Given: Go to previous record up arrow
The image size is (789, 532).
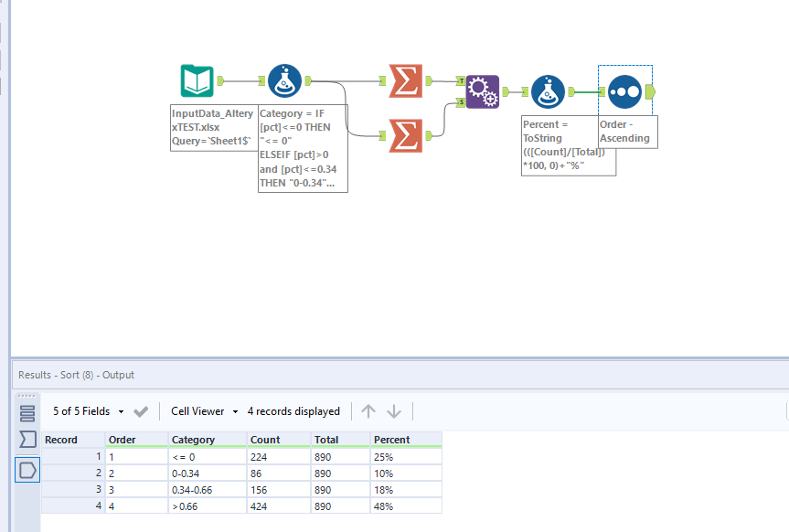Looking at the screenshot, I should [x=368, y=411].
